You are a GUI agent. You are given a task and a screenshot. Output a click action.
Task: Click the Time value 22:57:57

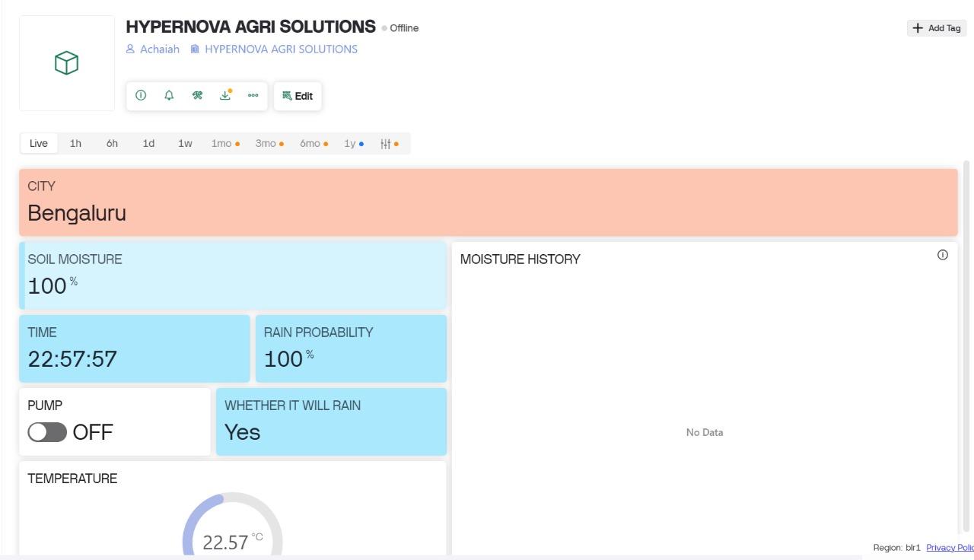(72, 359)
